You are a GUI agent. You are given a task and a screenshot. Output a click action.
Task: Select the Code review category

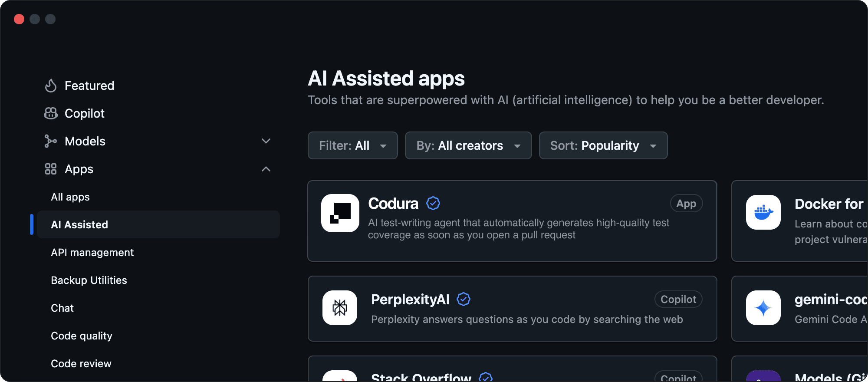[81, 363]
